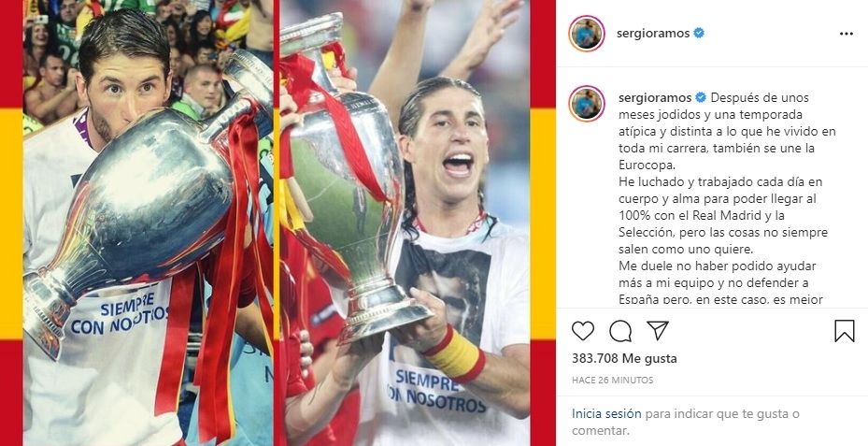Like the post with heart icon
The width and height of the screenshot is (868, 446).
[583, 331]
